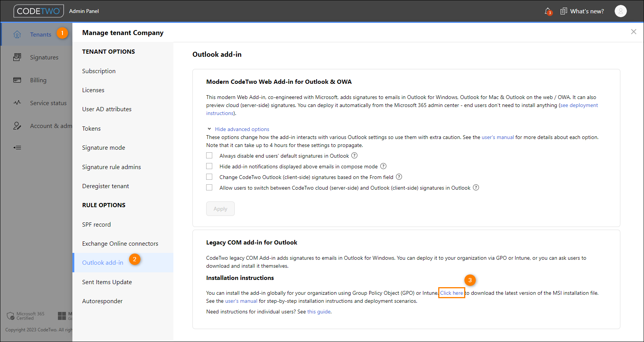644x342 pixels.
Task: Open user's manual link in installation instructions
Action: coord(241,301)
